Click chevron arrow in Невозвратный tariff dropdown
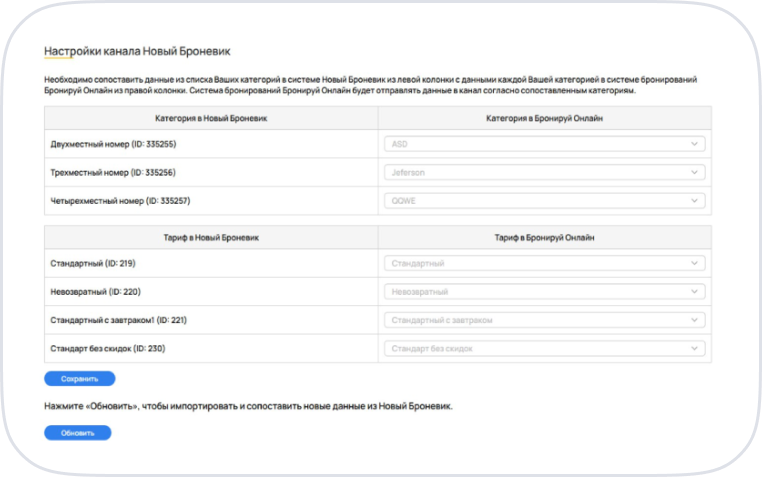Viewport: 762px width, 477px height. 694,291
